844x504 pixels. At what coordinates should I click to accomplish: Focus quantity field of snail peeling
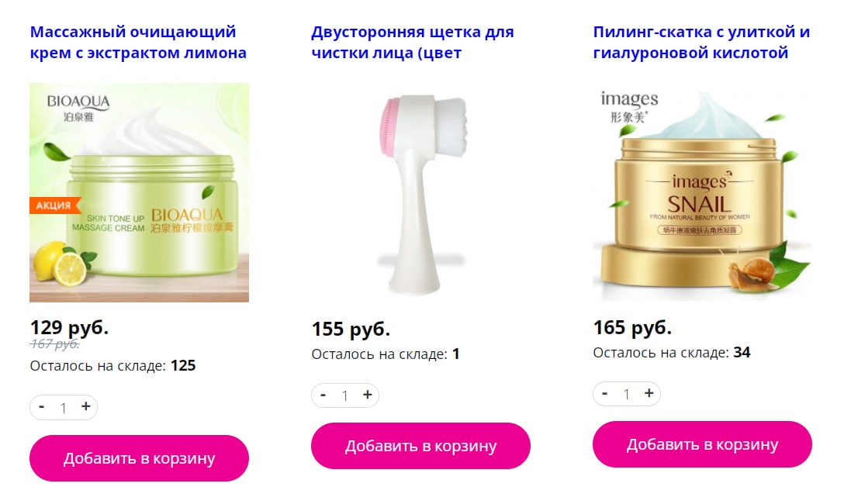coord(627,394)
